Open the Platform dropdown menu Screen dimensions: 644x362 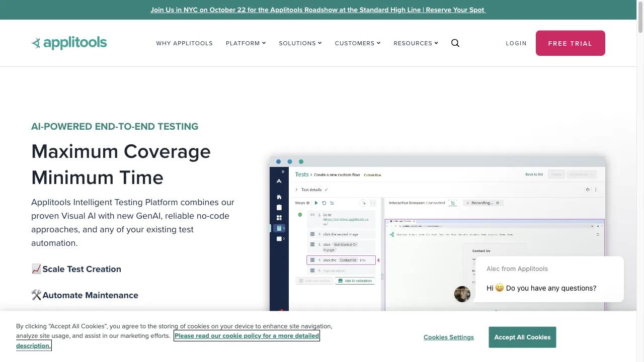(246, 43)
